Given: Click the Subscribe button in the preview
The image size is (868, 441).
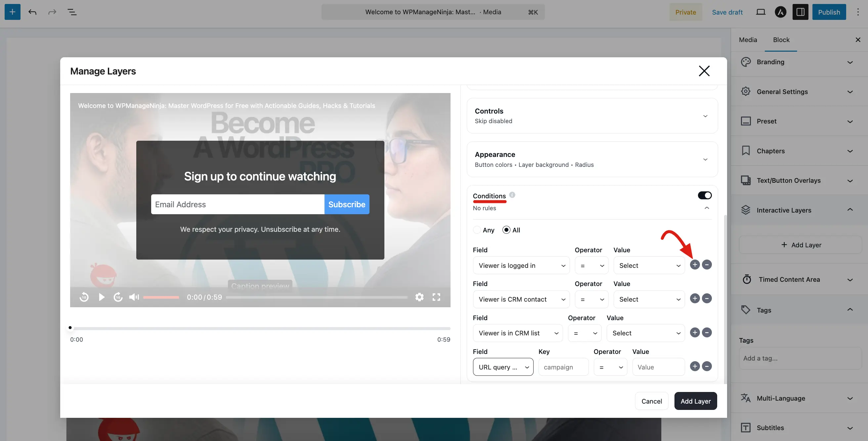Looking at the screenshot, I should tap(347, 204).
